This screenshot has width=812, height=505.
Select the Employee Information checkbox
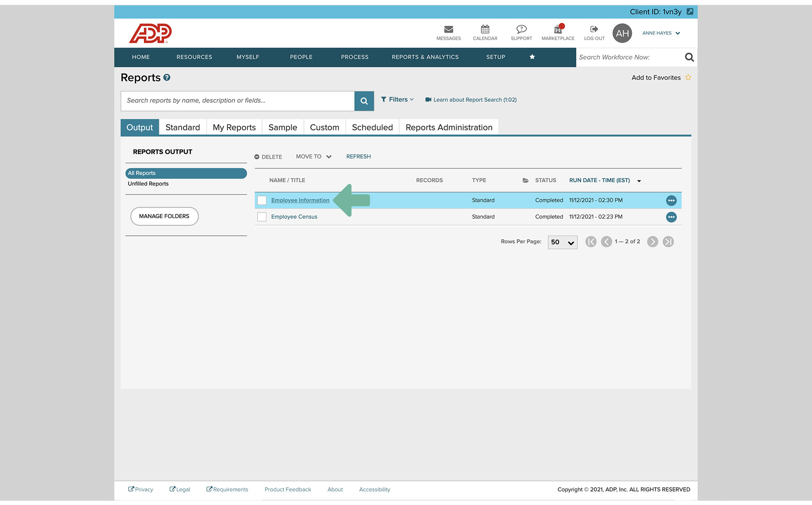(x=262, y=200)
